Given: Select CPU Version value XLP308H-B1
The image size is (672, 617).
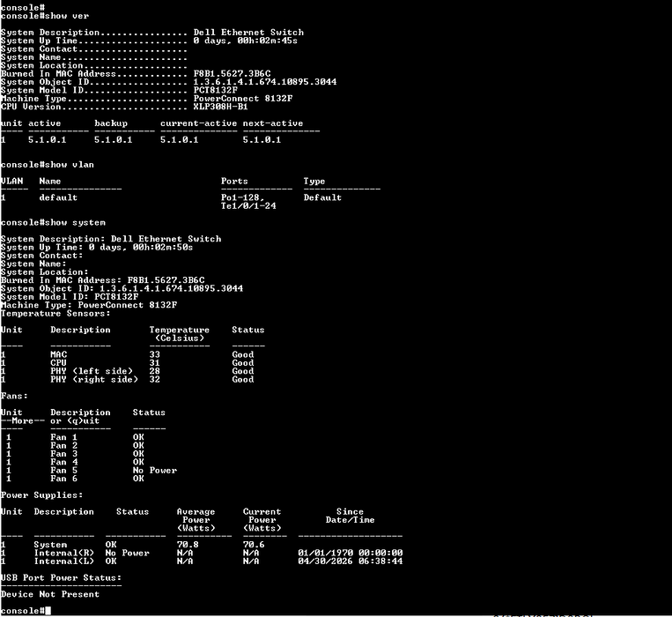Looking at the screenshot, I should tap(220, 107).
